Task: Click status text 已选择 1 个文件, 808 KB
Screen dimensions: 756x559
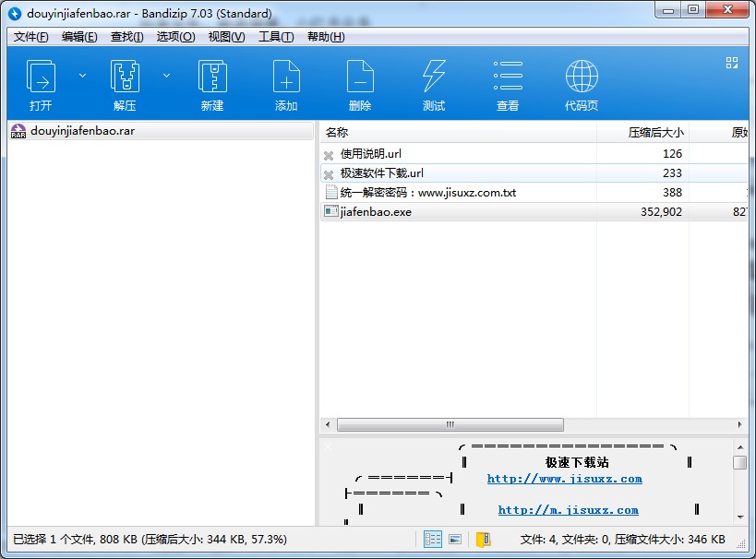Action: (75, 540)
